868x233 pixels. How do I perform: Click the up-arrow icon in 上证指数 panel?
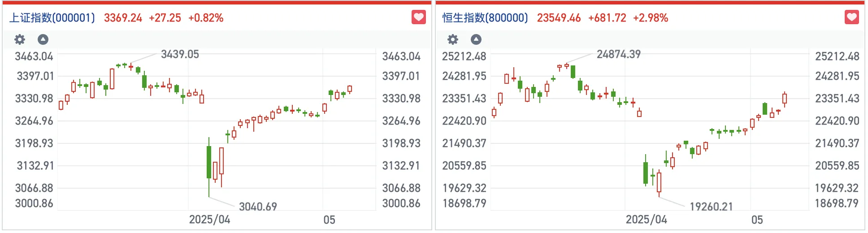(x=43, y=39)
